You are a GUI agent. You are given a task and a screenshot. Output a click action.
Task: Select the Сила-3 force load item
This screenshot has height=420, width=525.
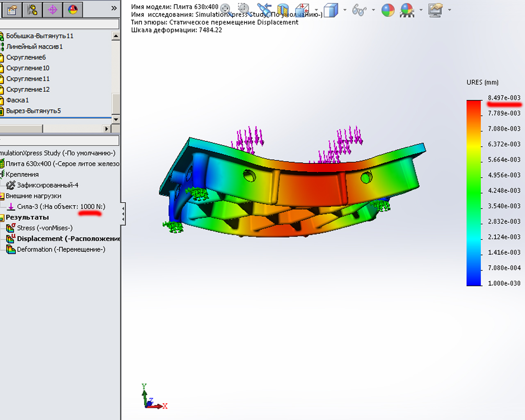point(61,206)
